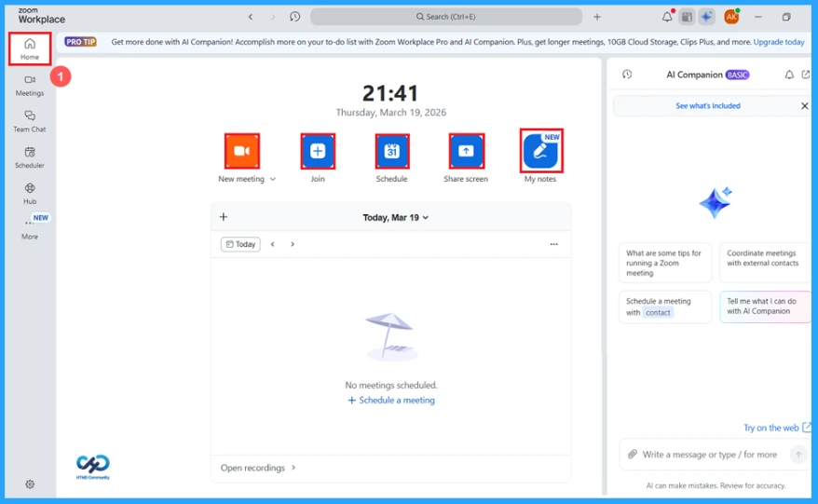This screenshot has width=818, height=504.
Task: Go to previous day in calendar
Action: point(272,244)
